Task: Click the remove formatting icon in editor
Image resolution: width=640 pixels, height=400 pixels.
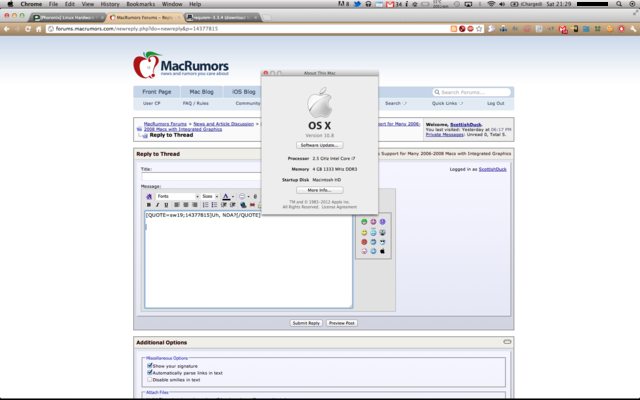Action: (149, 196)
